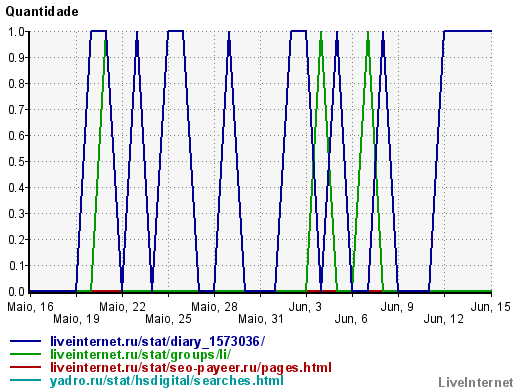Viewport: 520px width, 392px height.
Task: Click the Maio, 31 axis label
Action: click(x=261, y=319)
